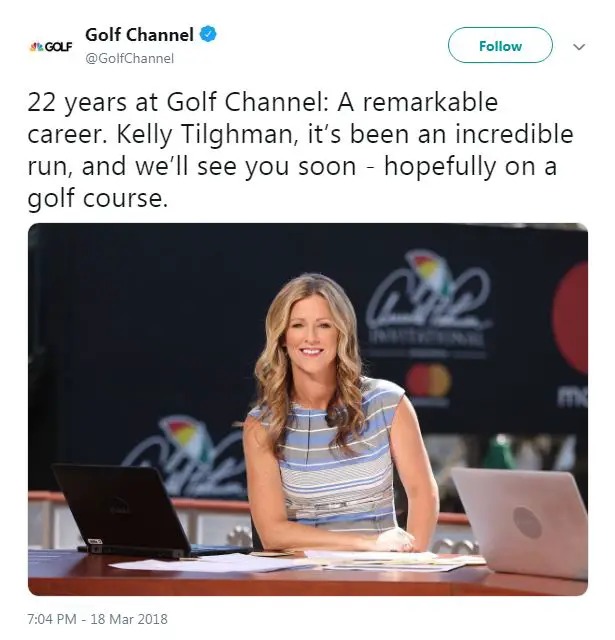Open the @GolfChannel handle link
615x640 pixels.
coord(129,58)
